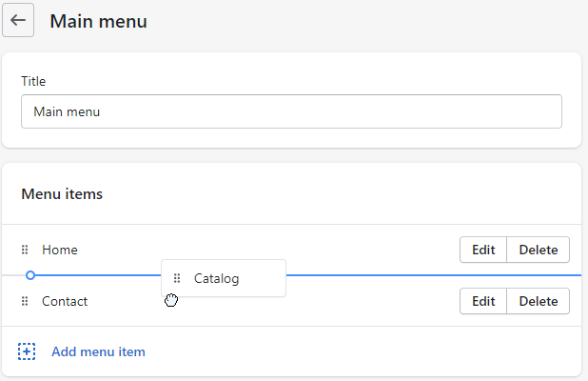Click the Title field label
This screenshot has width=588, height=381.
pyautogui.click(x=33, y=81)
